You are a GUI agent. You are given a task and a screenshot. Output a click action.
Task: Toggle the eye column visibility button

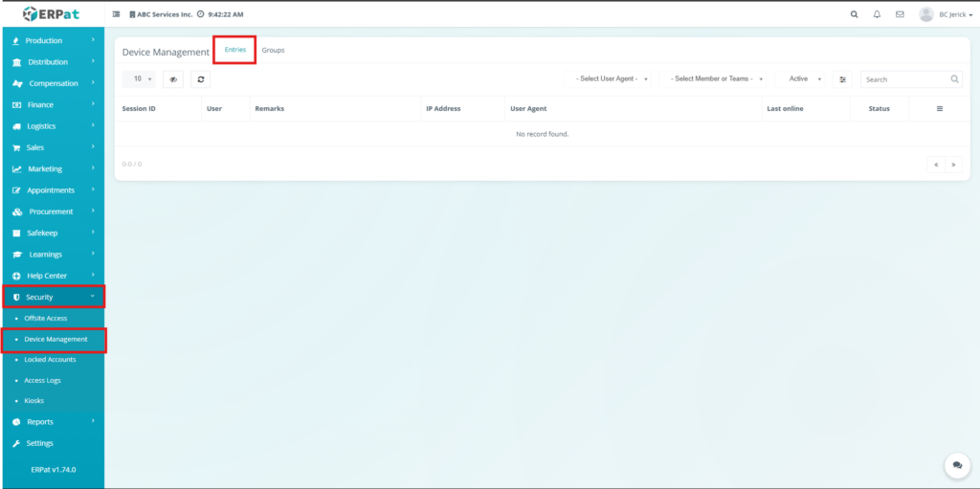(x=172, y=79)
